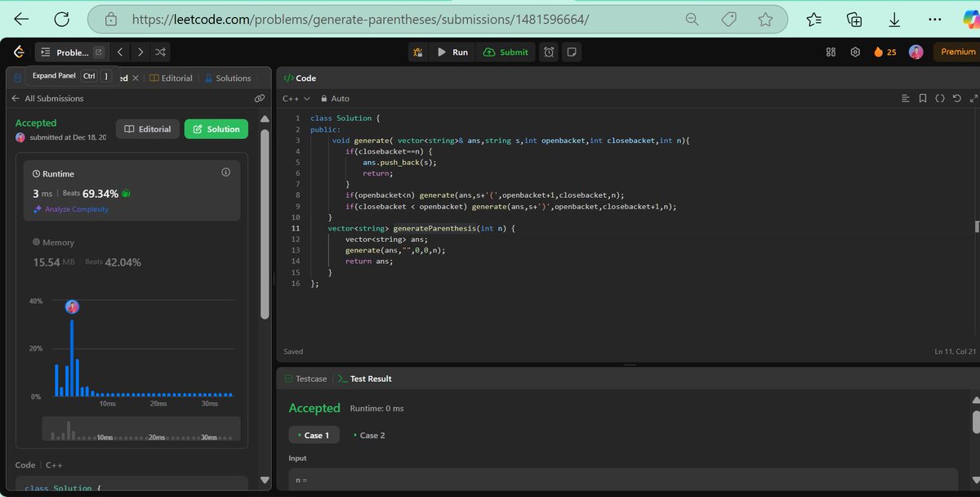Screen dimensions: 980x497
Task: Open the layout grid icon
Action: [x=831, y=51]
